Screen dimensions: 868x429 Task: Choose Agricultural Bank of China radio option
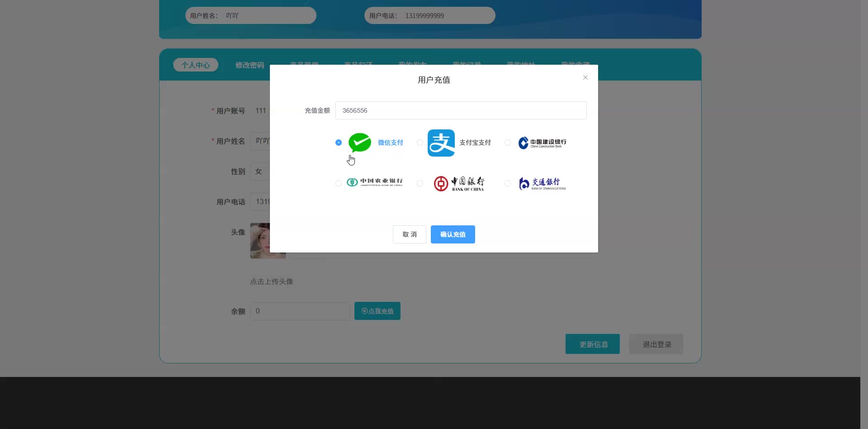pyautogui.click(x=339, y=183)
